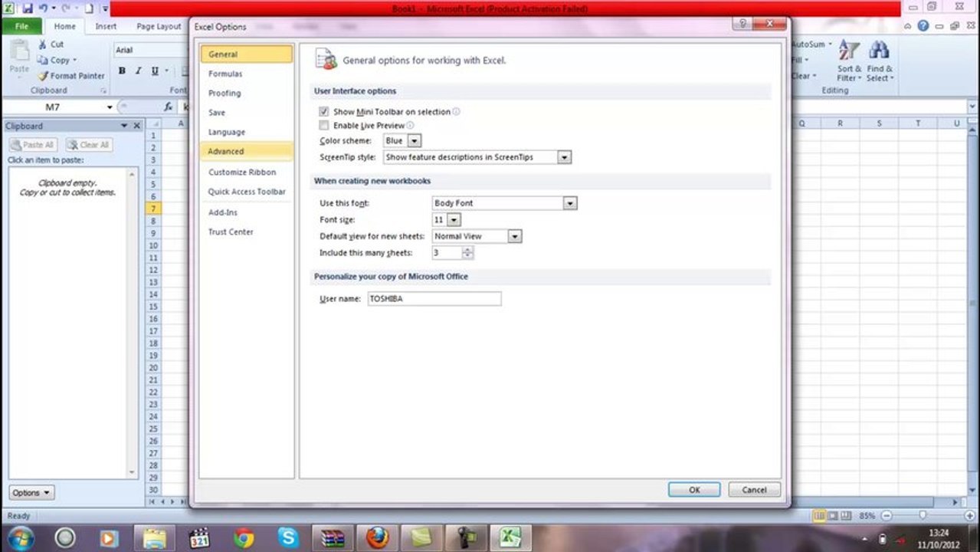Click the Clear All button
980x552 pixels.
[x=89, y=144]
